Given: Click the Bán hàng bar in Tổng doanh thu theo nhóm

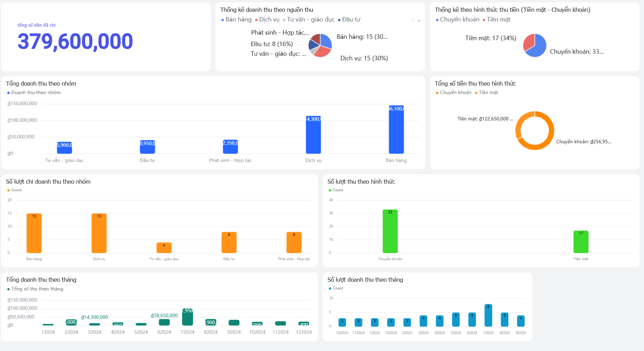Looking at the screenshot, I should (396, 130).
